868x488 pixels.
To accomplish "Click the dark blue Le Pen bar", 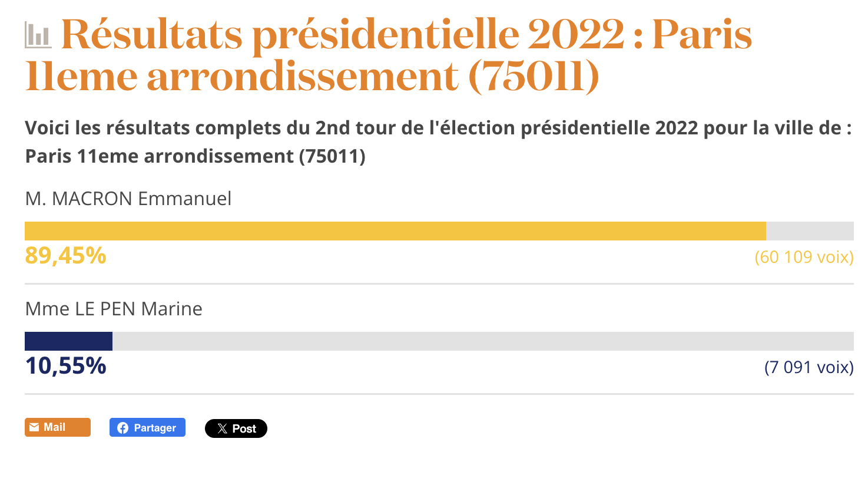I will pyautogui.click(x=68, y=341).
